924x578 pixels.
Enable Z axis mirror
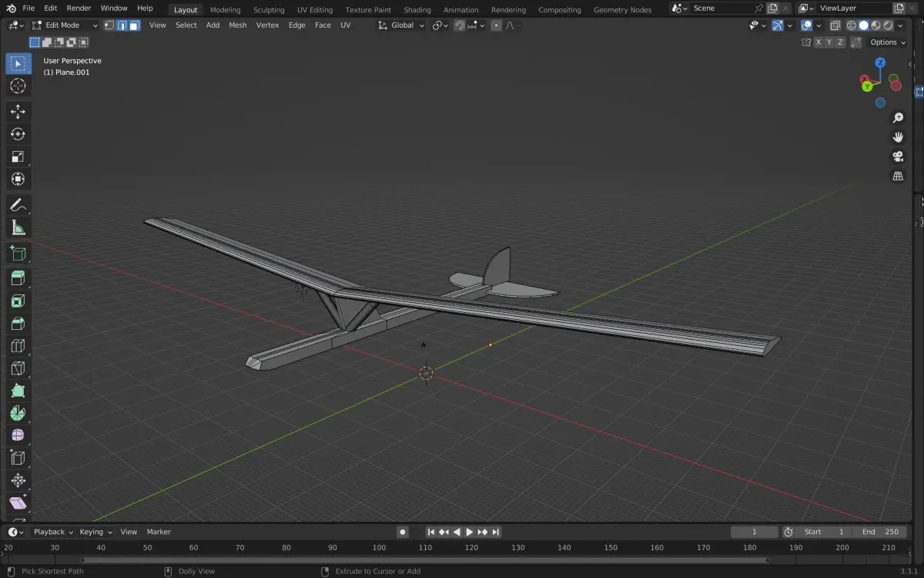(840, 42)
